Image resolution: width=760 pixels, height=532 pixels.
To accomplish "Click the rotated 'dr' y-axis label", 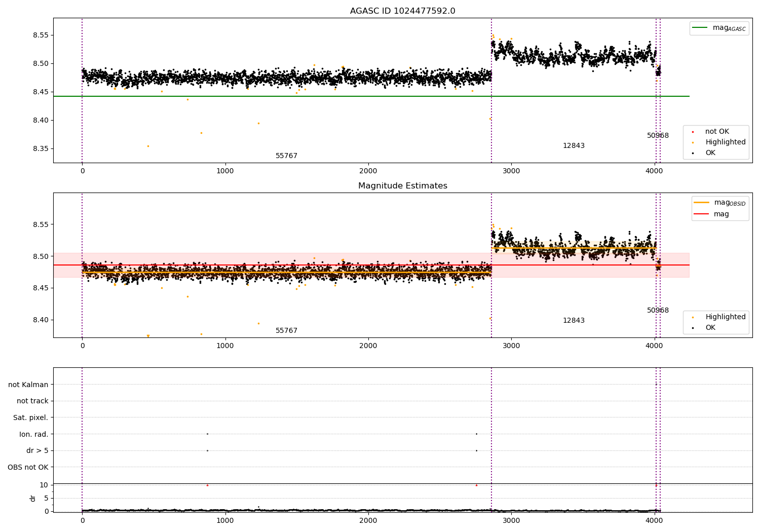I will pyautogui.click(x=33, y=498).
